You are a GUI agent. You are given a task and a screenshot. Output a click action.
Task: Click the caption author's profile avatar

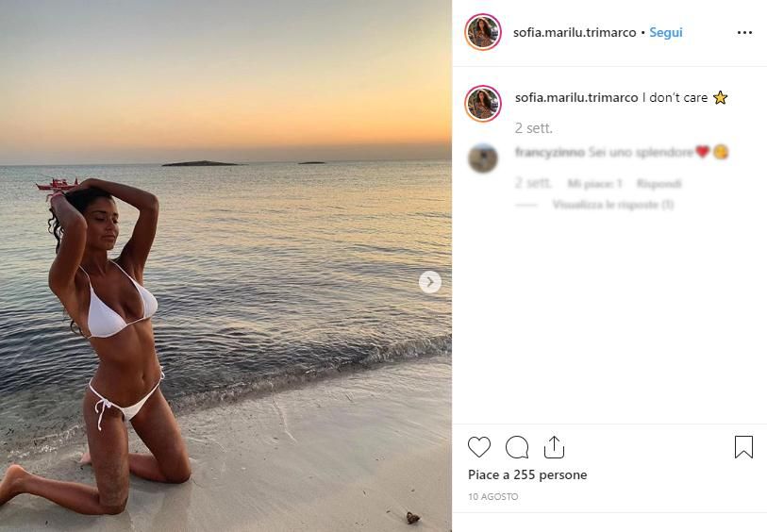pos(483,103)
